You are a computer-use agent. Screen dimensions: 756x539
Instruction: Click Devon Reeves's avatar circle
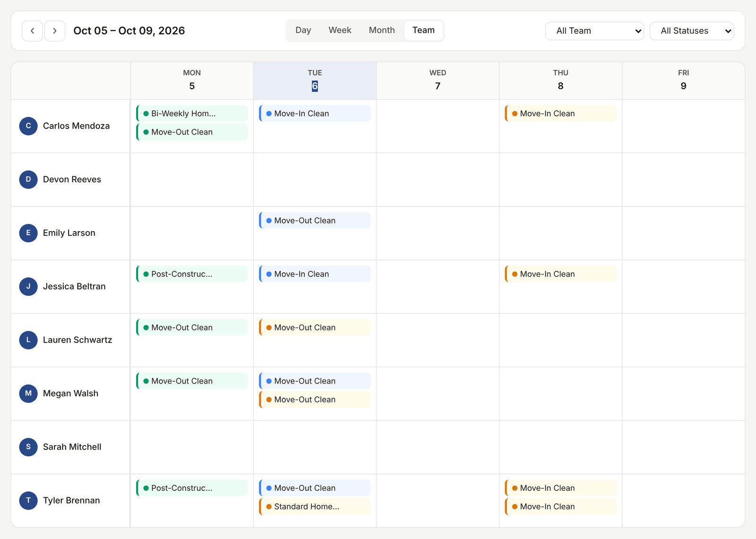[x=28, y=180]
